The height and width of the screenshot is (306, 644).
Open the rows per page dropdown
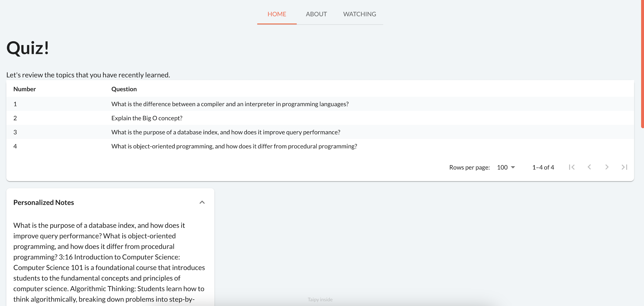click(506, 167)
